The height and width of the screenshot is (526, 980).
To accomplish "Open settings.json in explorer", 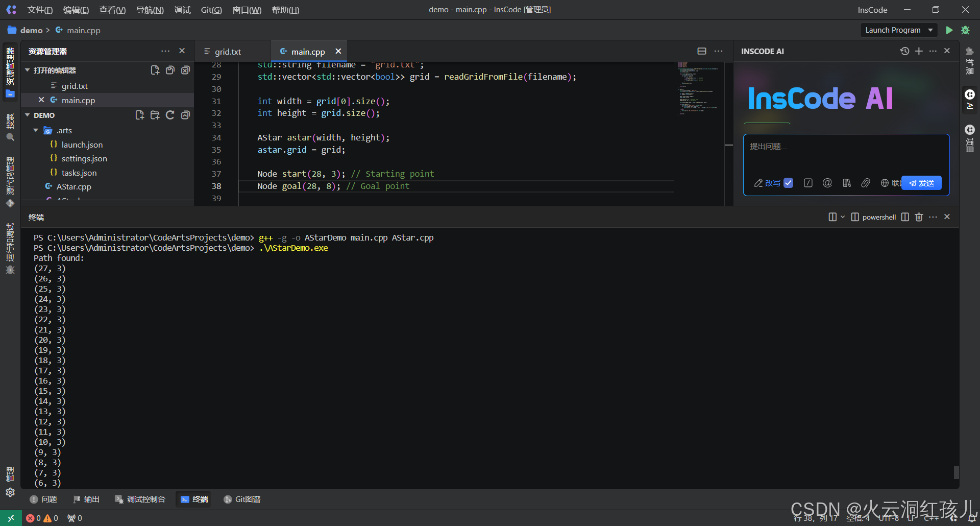I will (x=84, y=158).
